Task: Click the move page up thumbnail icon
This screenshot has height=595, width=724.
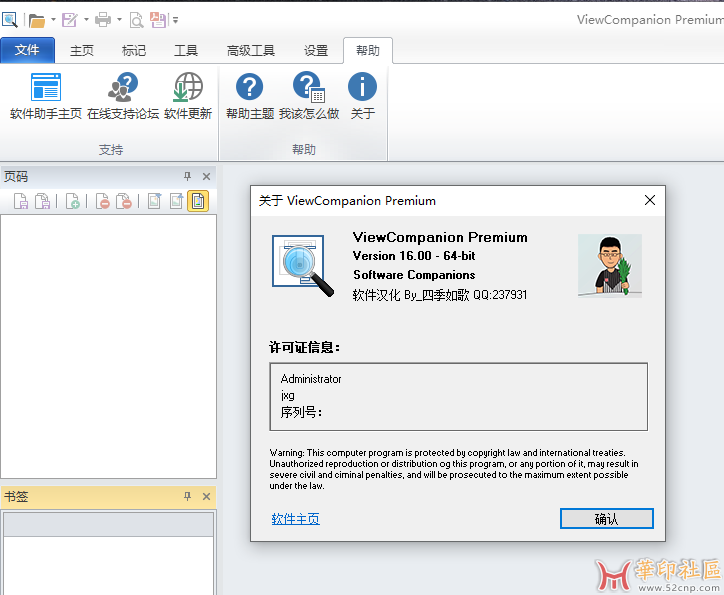Action: pyautogui.click(x=176, y=201)
